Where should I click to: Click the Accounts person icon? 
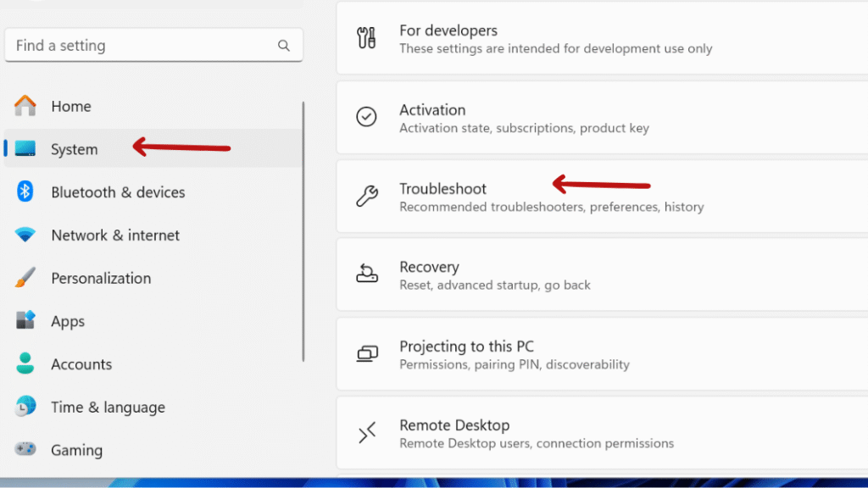click(25, 363)
